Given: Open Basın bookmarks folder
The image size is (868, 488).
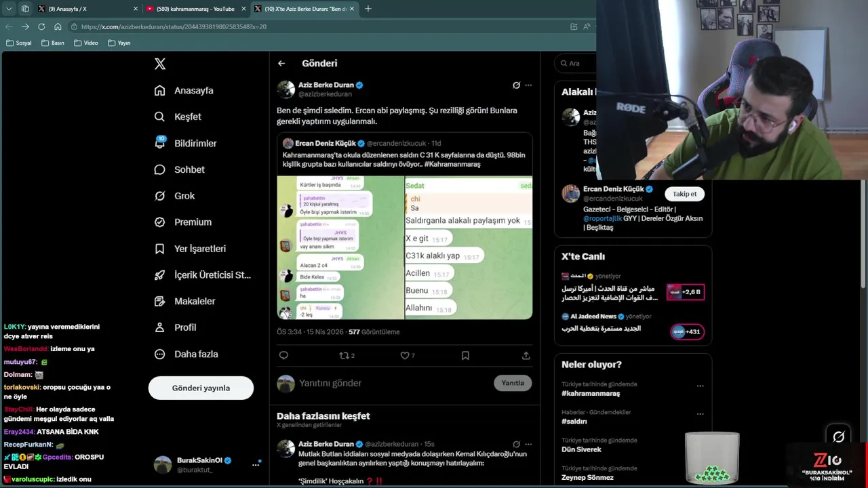Looking at the screenshot, I should coord(53,43).
